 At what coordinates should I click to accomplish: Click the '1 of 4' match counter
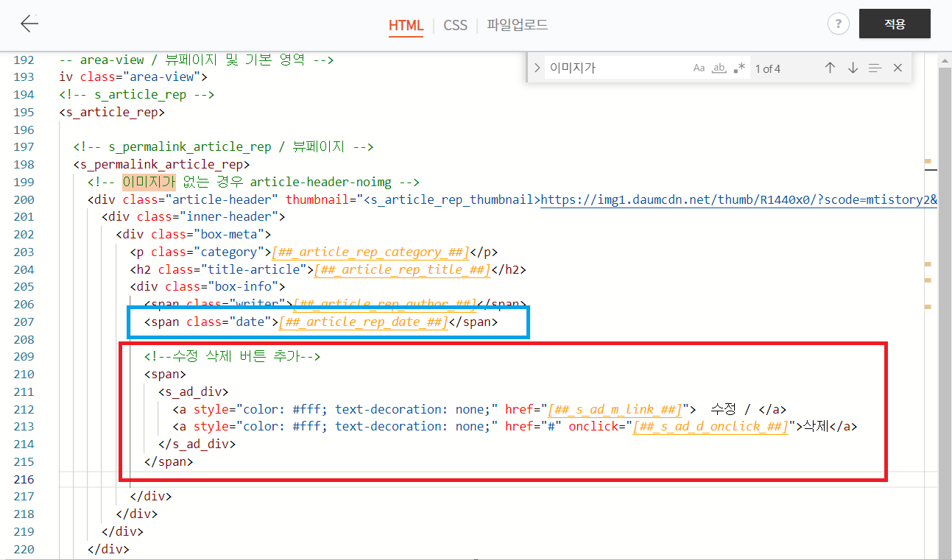pos(768,68)
